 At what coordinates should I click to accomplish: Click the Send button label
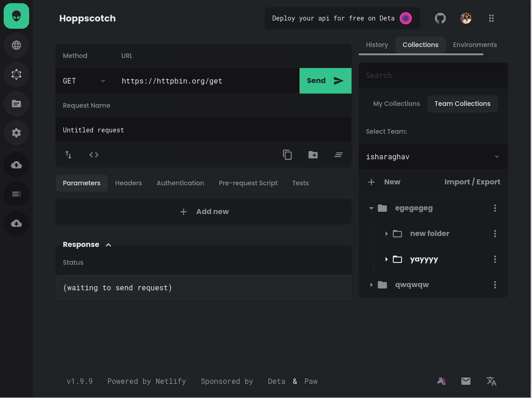316,81
